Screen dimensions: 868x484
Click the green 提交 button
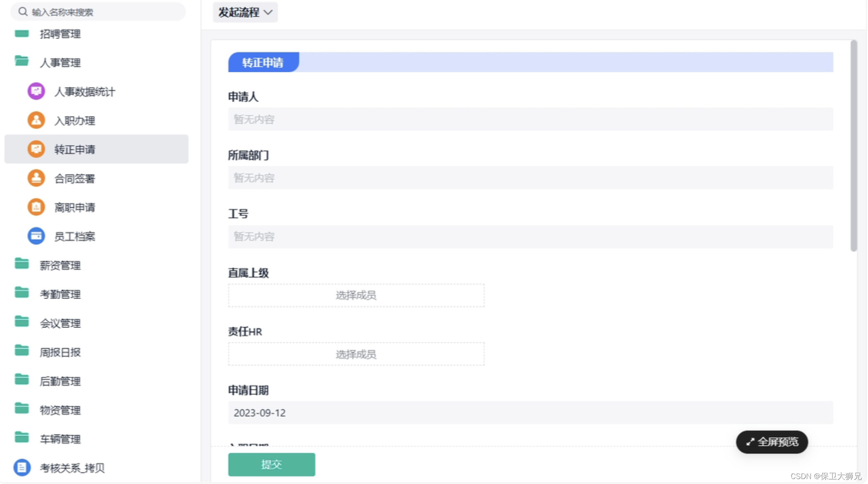271,464
